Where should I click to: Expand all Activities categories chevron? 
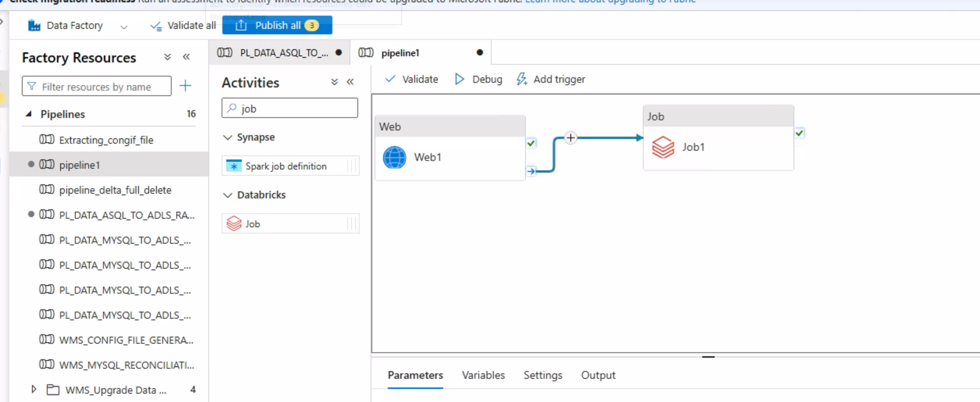click(334, 82)
